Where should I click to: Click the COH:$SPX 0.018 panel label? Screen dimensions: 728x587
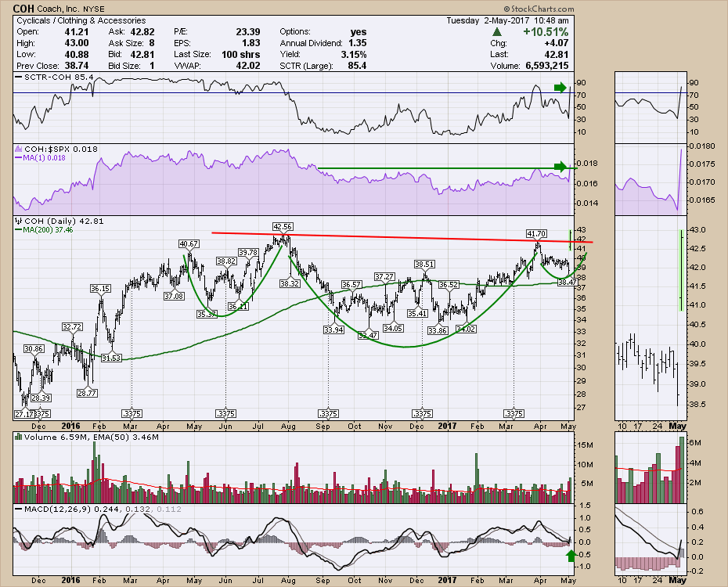(61, 149)
